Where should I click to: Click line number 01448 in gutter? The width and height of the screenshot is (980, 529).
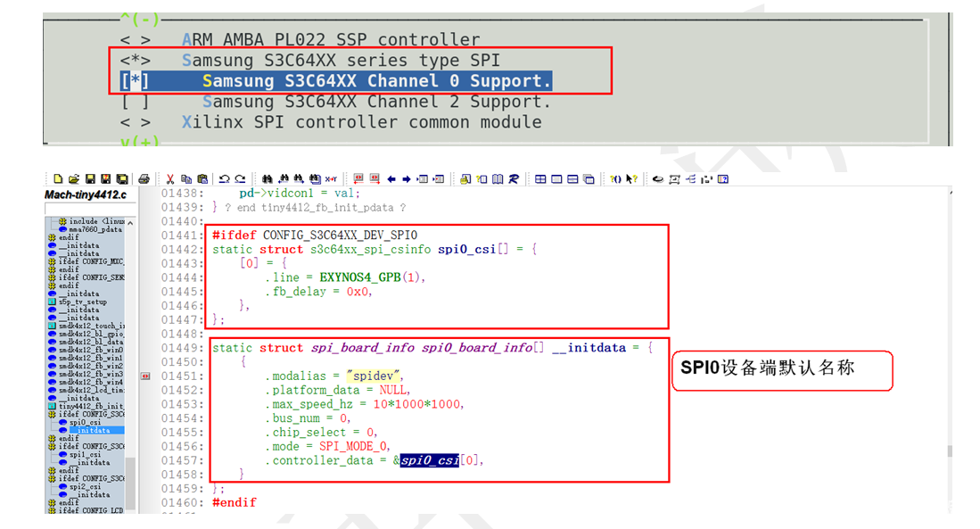(x=178, y=334)
